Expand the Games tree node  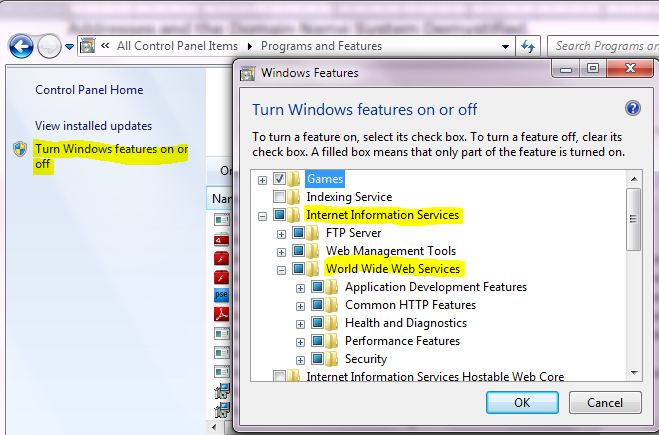click(x=262, y=180)
